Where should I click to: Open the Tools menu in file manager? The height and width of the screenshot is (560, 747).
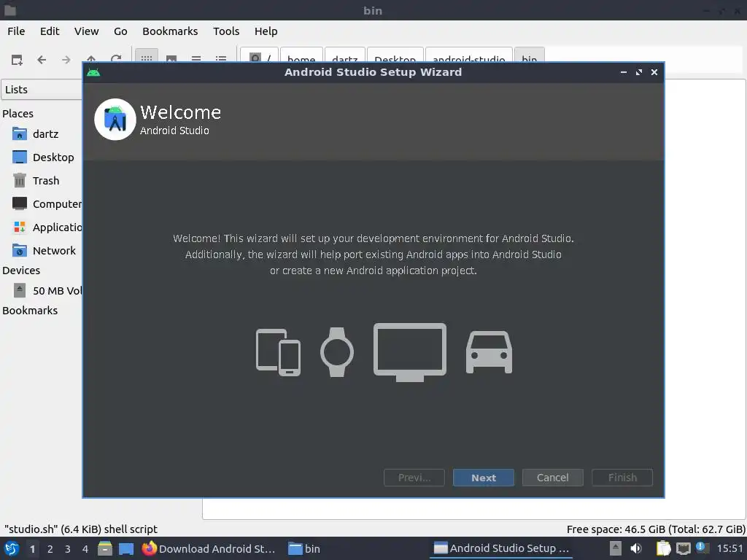coord(226,31)
